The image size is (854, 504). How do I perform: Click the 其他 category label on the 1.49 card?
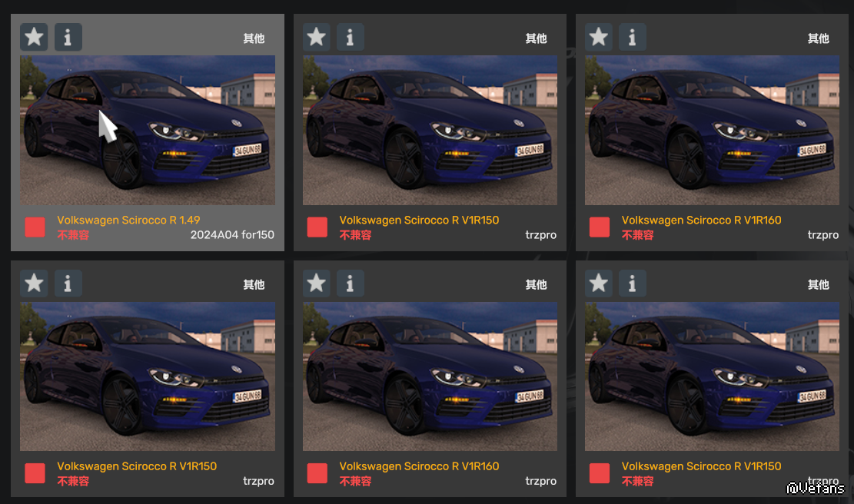pos(254,38)
